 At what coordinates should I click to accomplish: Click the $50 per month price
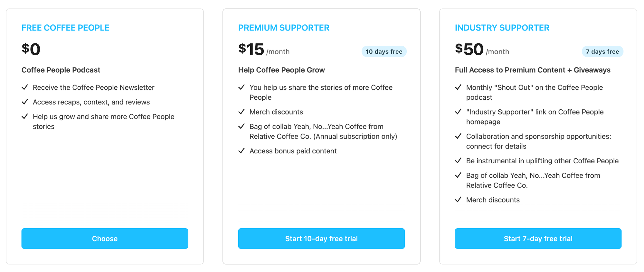481,50
